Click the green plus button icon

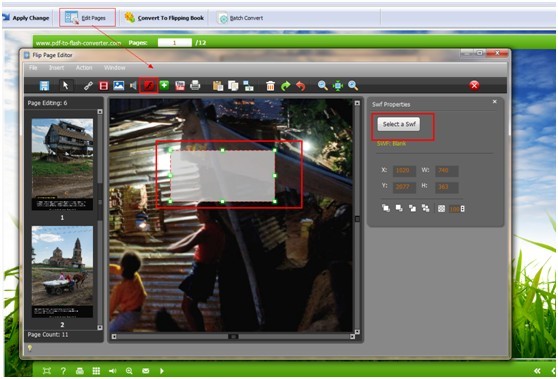(164, 85)
